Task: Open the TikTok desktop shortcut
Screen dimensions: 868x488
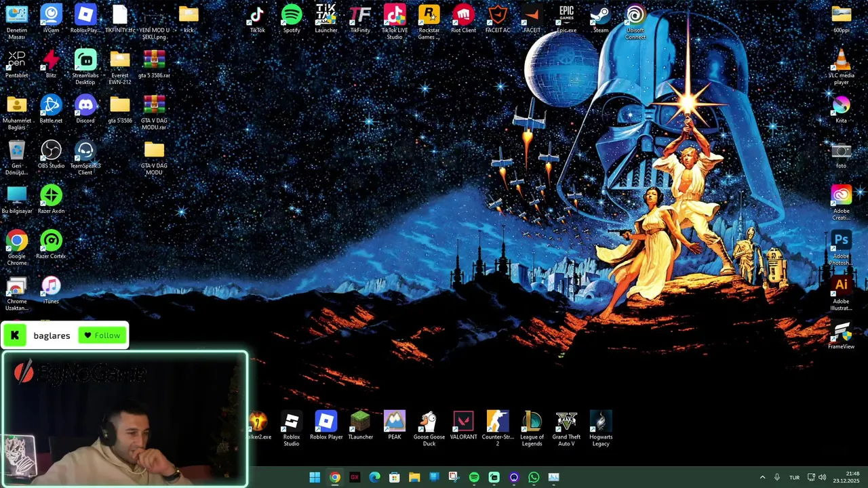Action: [257, 18]
